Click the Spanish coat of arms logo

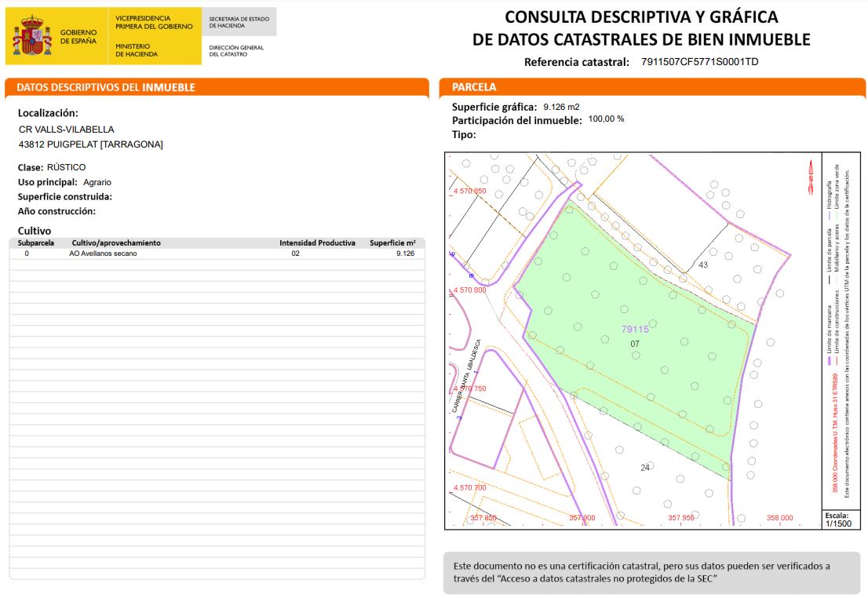click(x=32, y=36)
